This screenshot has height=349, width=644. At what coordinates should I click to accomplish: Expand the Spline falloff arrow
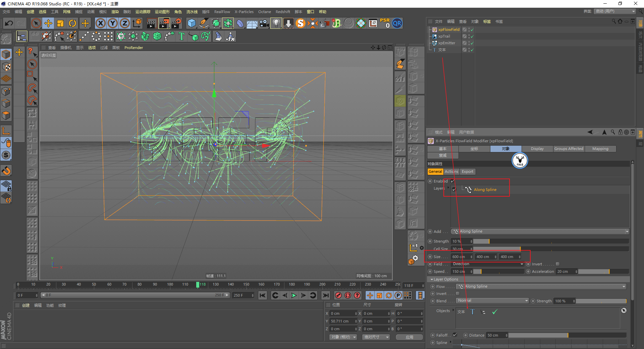click(450, 342)
